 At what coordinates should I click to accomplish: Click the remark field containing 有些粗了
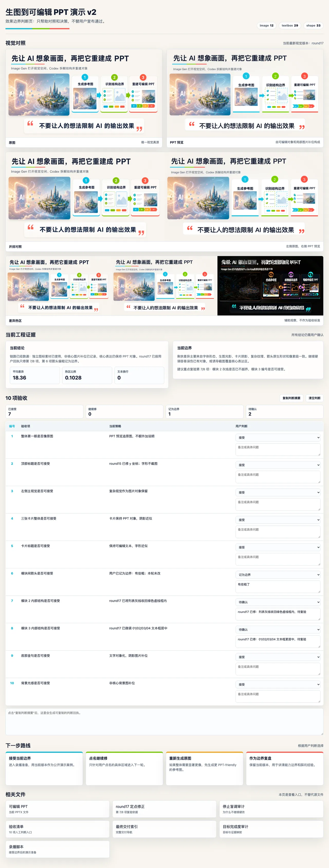pyautogui.click(x=278, y=587)
